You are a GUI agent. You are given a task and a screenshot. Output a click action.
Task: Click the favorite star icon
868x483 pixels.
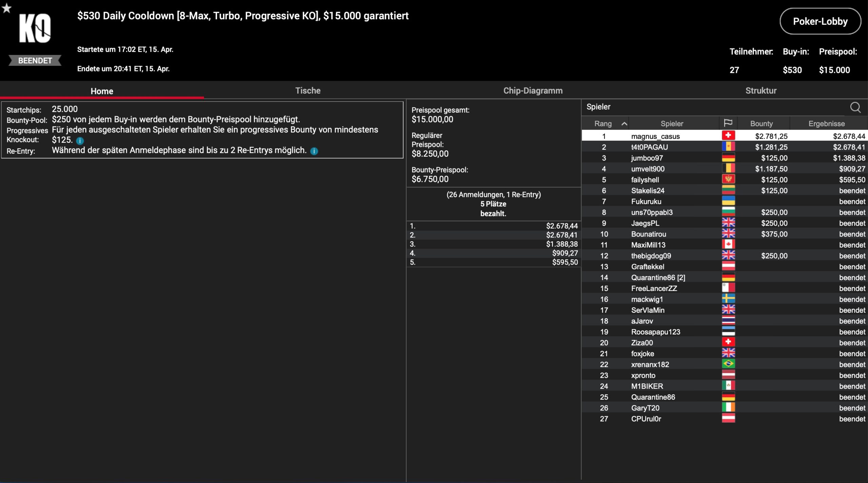(6, 8)
